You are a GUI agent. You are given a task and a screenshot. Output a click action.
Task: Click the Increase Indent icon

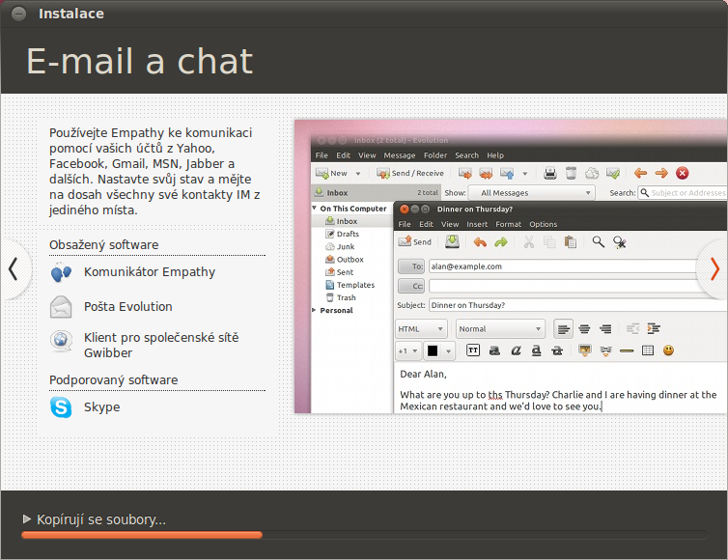click(654, 328)
